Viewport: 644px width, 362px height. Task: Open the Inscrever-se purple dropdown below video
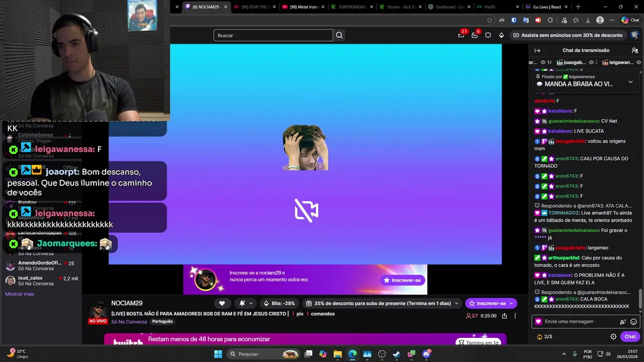click(x=491, y=303)
